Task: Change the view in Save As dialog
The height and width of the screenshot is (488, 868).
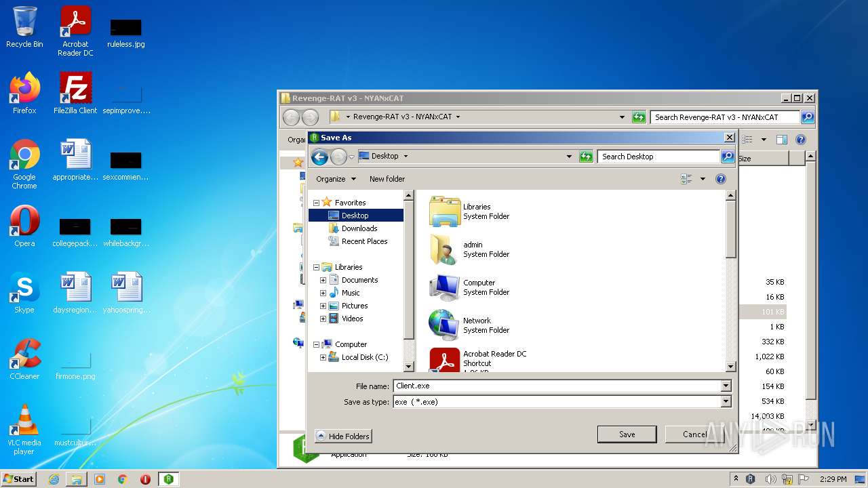Action: coord(686,179)
